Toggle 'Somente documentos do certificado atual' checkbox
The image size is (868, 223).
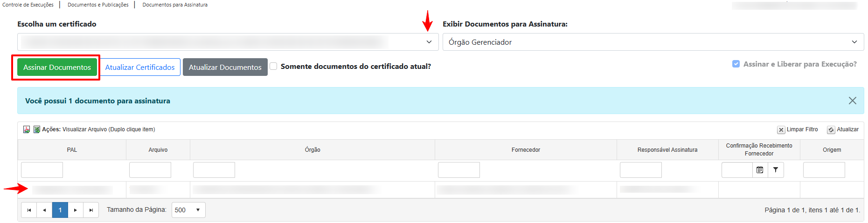[x=274, y=66]
